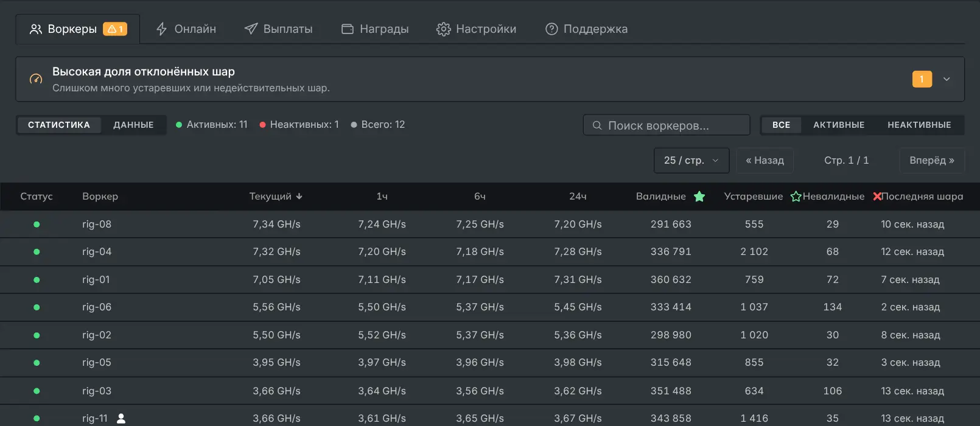This screenshot has height=426, width=980.
Task: Click the user icon next to rig-11
Action: pyautogui.click(x=121, y=418)
